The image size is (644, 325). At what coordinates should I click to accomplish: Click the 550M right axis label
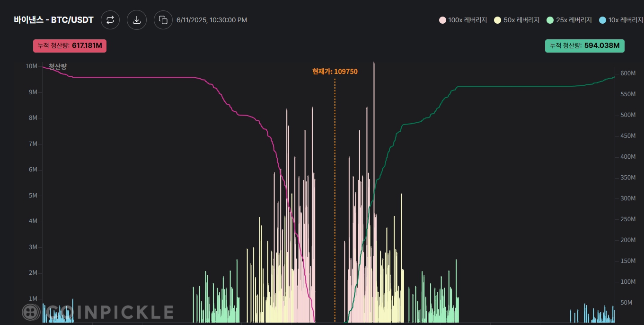click(x=627, y=94)
